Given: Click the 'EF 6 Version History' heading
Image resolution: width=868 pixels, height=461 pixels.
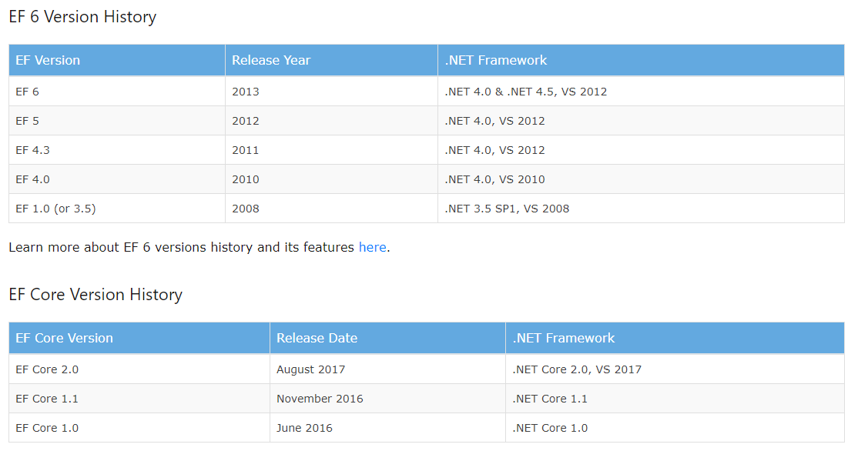Looking at the screenshot, I should (x=82, y=17).
